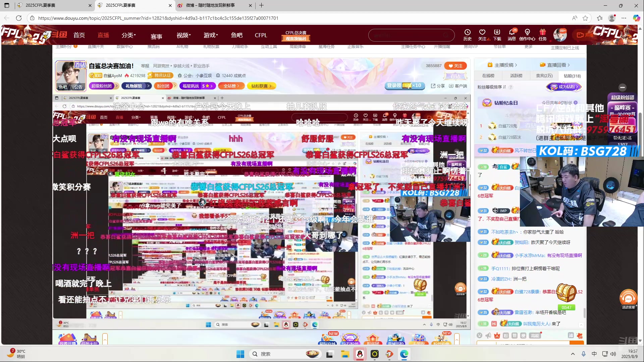Screen dimensions: 644x362
Task: Click the 管 icon in chat toolbar
Action: [x=515, y=336]
